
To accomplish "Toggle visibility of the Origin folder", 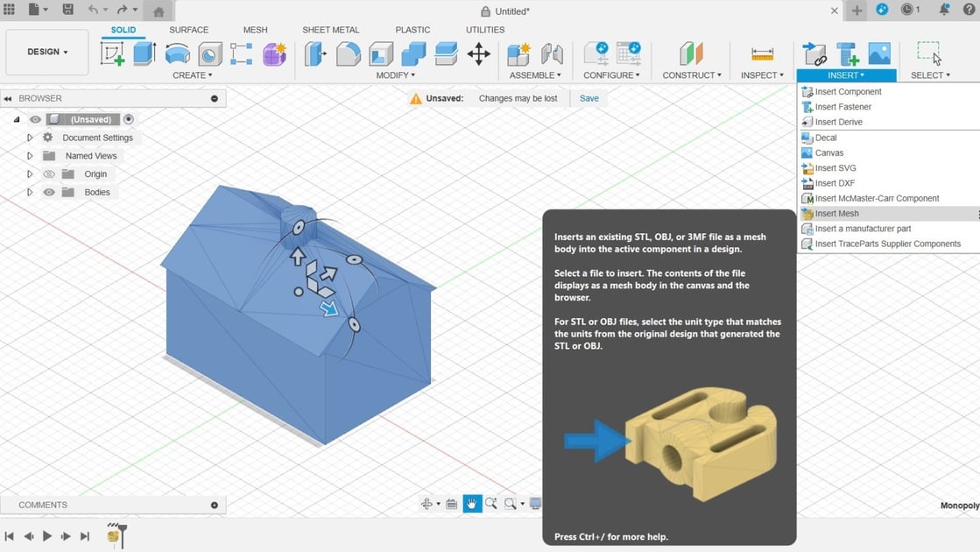I will pyautogui.click(x=48, y=173).
